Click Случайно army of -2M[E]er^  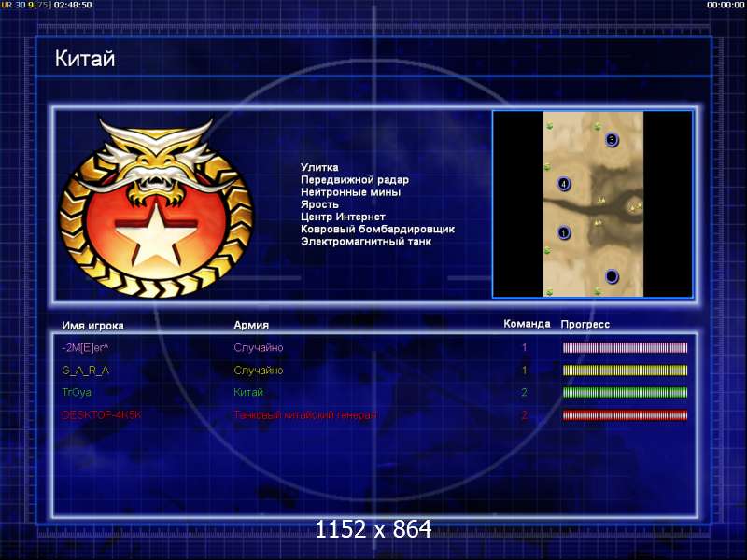pos(259,348)
